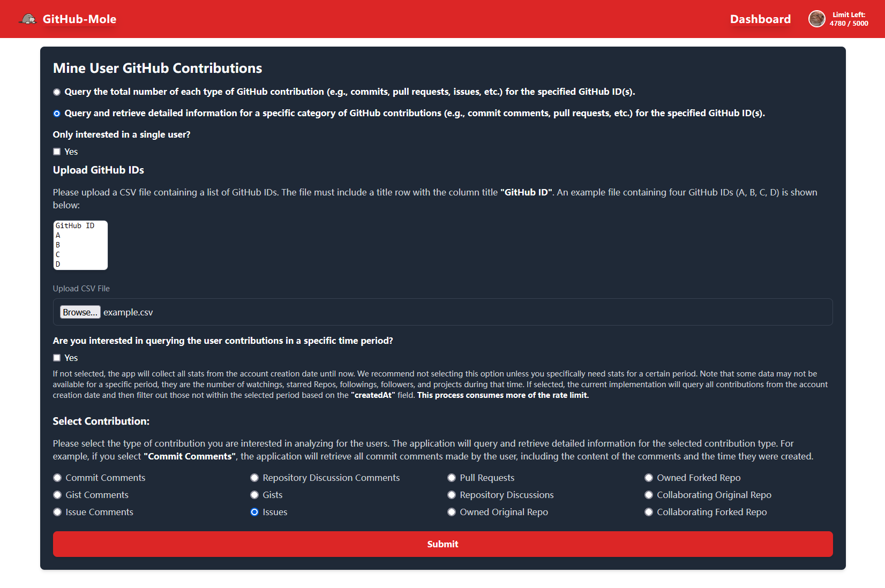Choose Owned Original Repo option

tap(452, 512)
